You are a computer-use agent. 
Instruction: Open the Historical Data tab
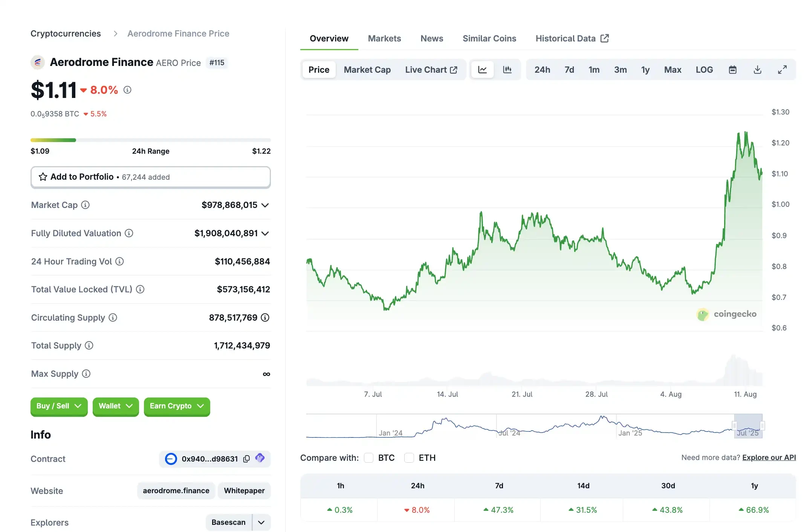(x=566, y=38)
